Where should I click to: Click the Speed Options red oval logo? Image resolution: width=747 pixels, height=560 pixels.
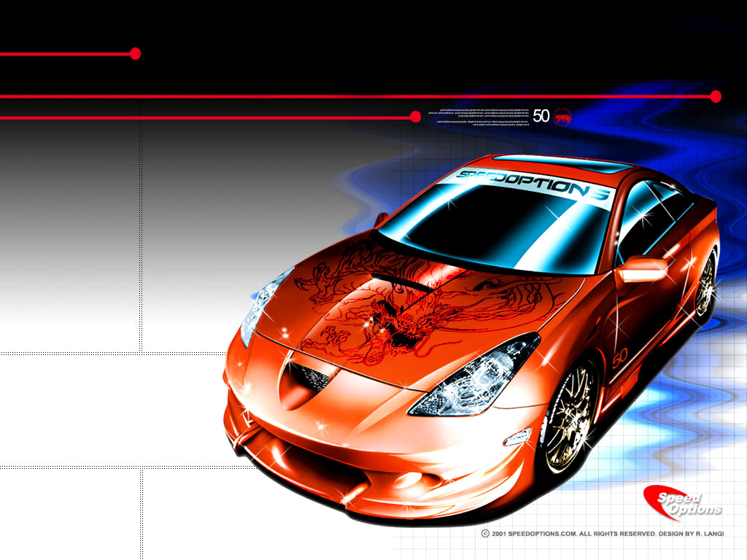pyautogui.click(x=682, y=502)
